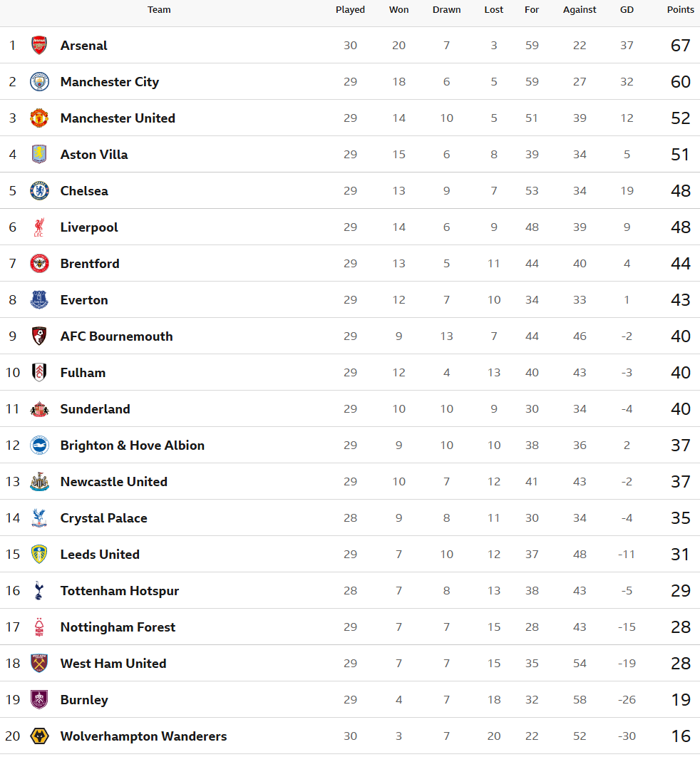Click the Manchester City badge icon
This screenshot has height=757, width=700.
click(x=39, y=82)
